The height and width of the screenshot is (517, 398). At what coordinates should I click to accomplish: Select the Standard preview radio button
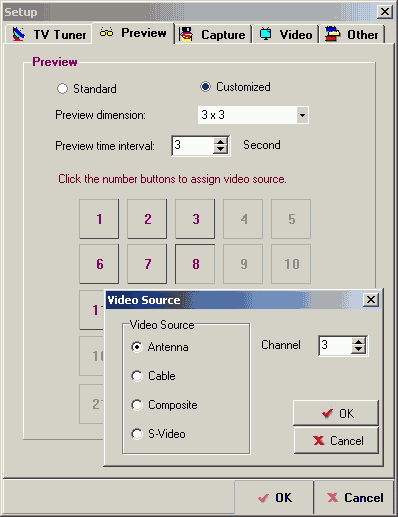click(x=62, y=89)
